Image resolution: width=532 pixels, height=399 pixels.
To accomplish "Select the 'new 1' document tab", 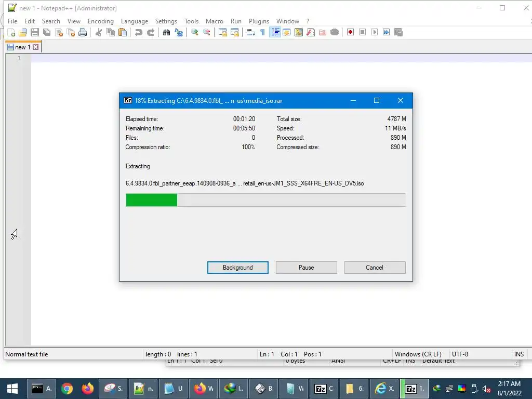I will 23,47.
